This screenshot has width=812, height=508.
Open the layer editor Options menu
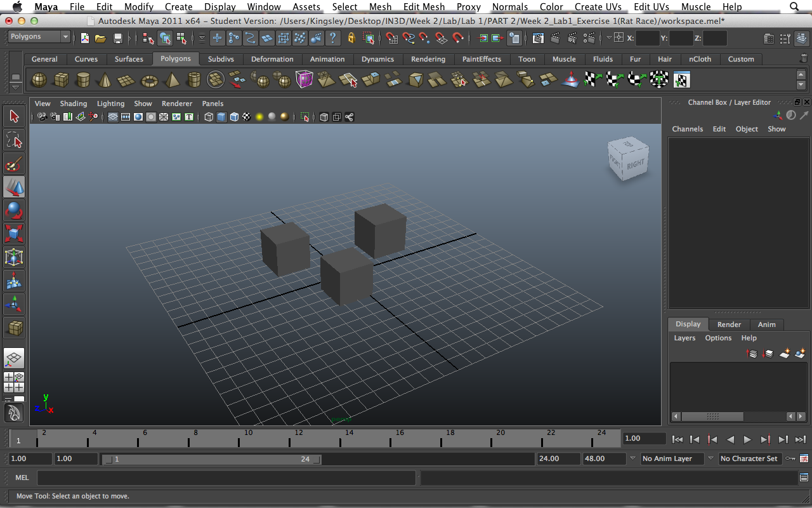point(718,338)
